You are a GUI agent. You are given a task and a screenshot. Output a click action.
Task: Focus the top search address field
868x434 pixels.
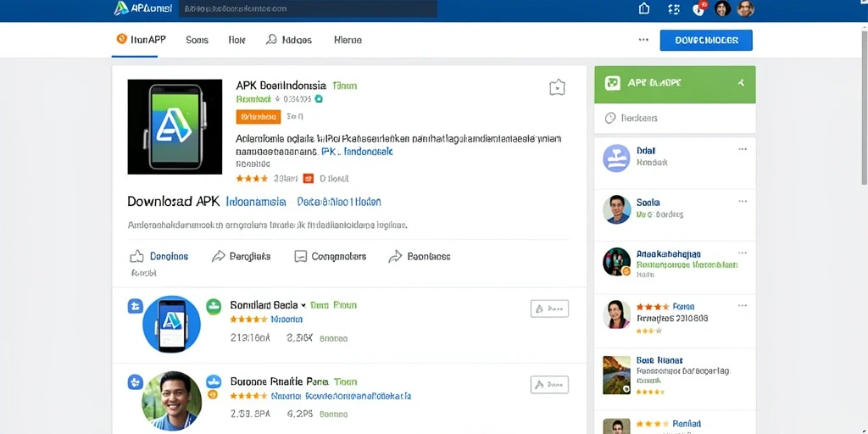pos(308,8)
